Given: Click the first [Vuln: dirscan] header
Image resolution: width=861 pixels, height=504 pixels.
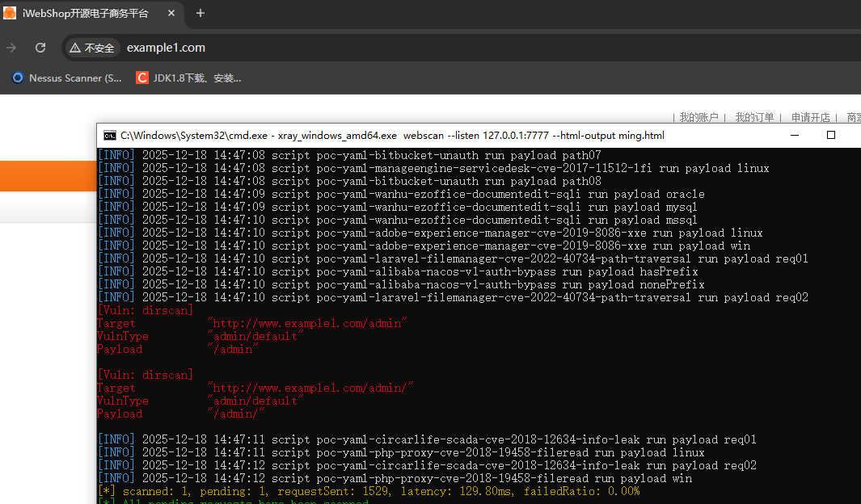Looking at the screenshot, I should click(x=146, y=310).
